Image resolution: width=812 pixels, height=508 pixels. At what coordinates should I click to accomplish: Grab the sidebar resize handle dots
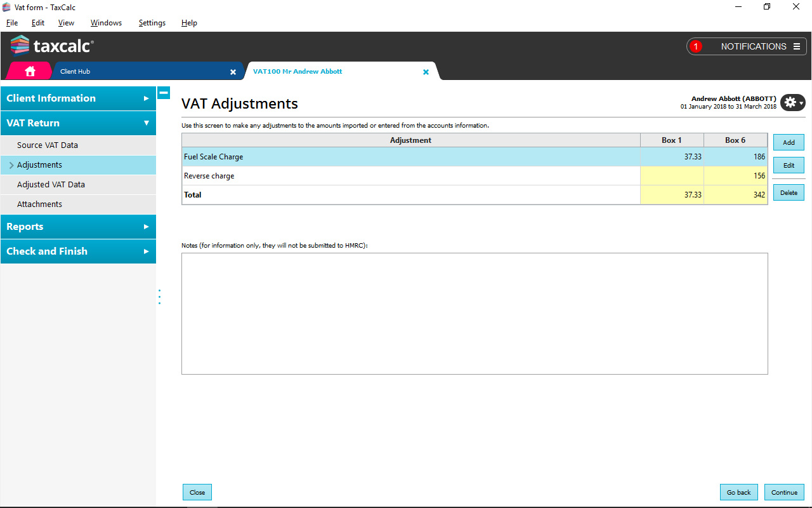[x=159, y=297]
